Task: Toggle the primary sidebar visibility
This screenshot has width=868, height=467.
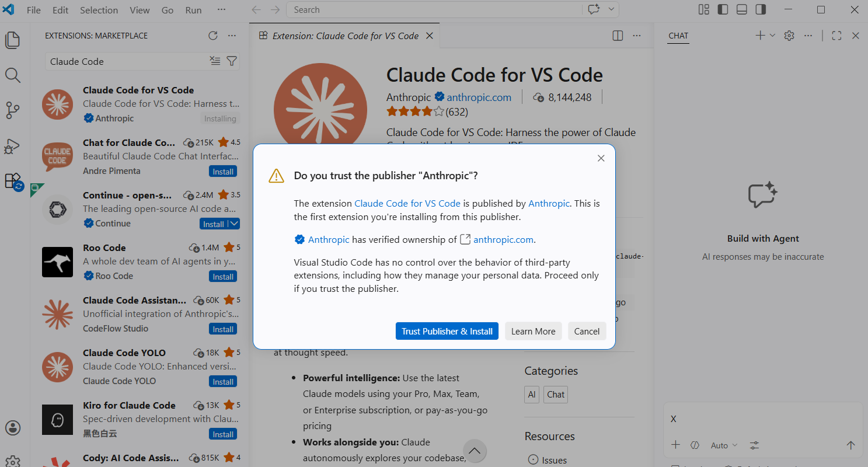Action: pos(722,9)
